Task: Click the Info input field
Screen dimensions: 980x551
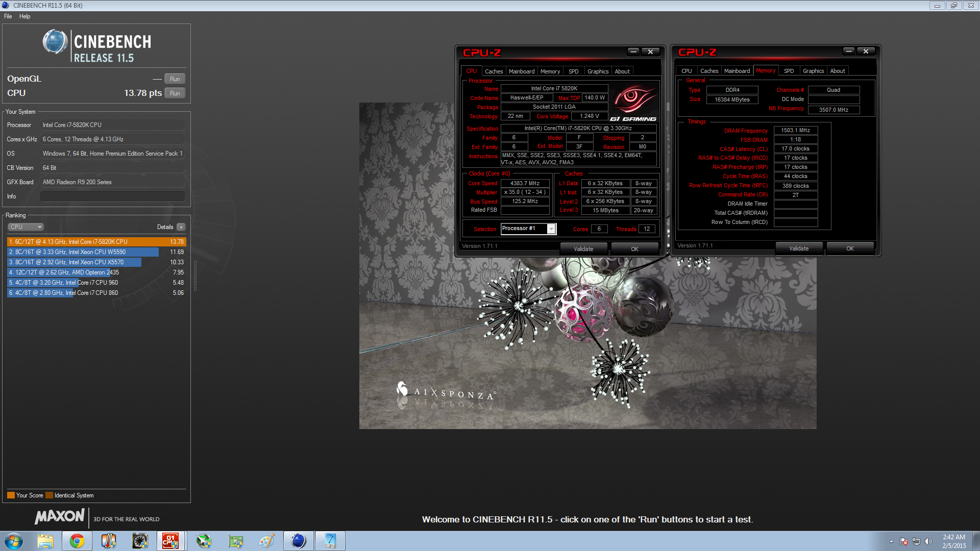Action: [x=113, y=196]
